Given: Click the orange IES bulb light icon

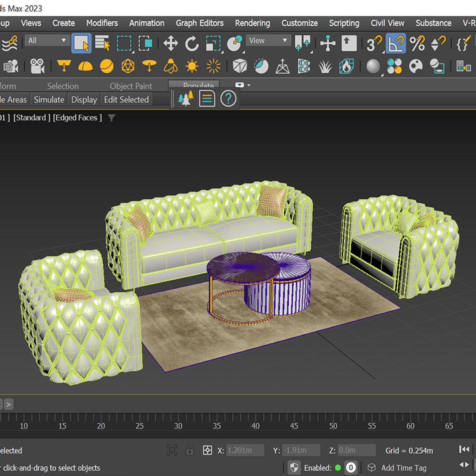Looking at the screenshot, I should (x=171, y=66).
